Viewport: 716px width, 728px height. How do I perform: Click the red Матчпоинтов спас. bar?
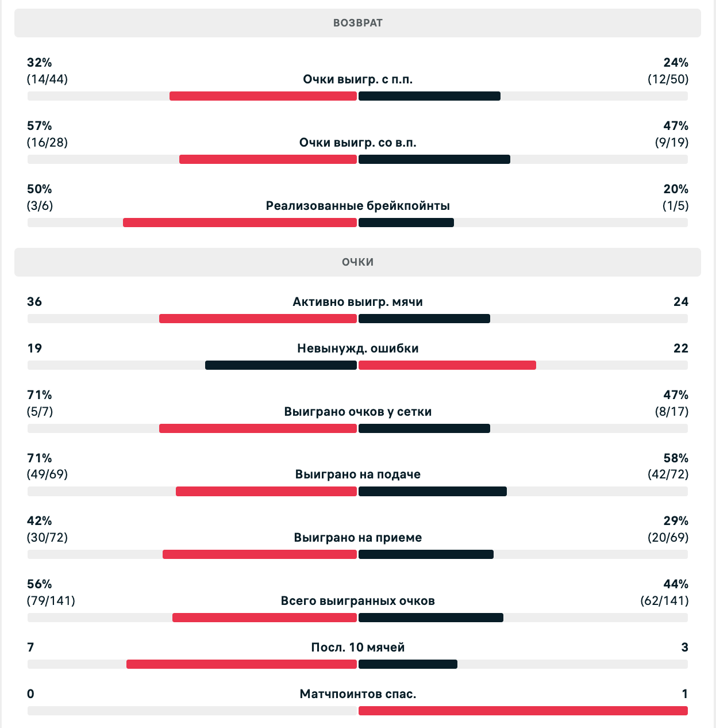523,711
